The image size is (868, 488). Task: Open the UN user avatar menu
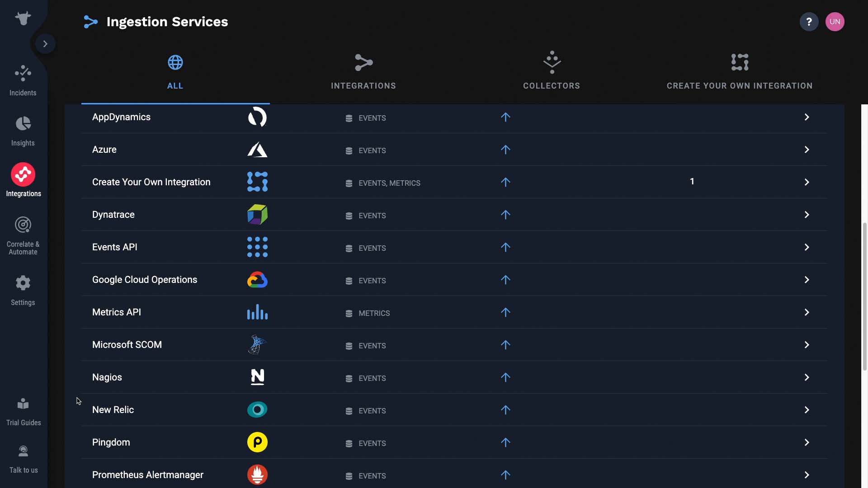point(835,22)
